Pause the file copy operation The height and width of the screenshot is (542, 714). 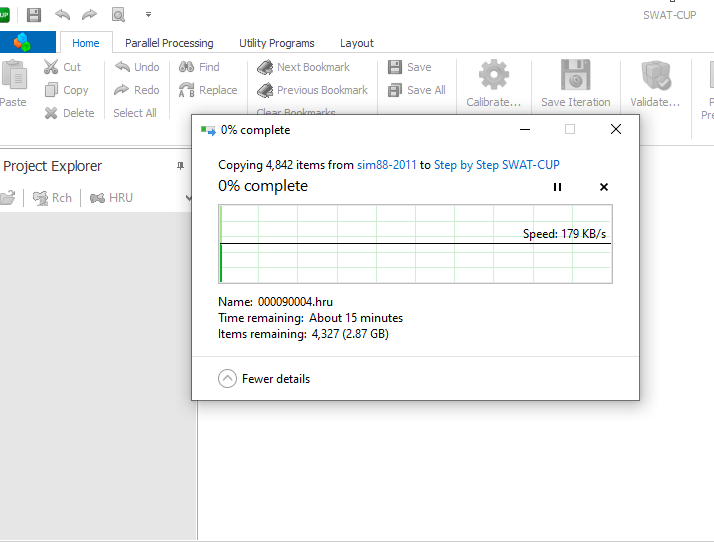tap(557, 187)
